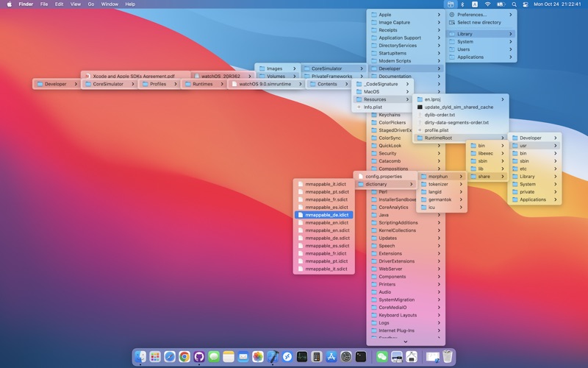Select mmappable_fr.sdict file
Image resolution: width=588 pixels, height=368 pixels.
click(323, 199)
